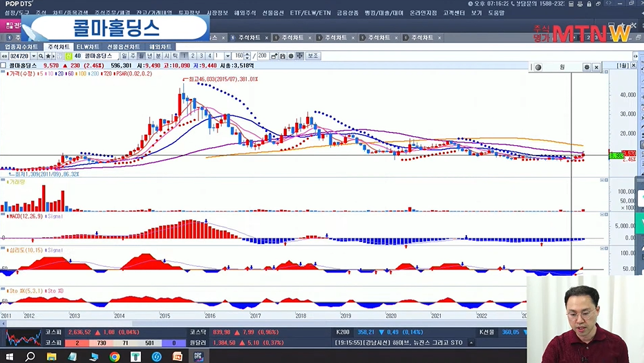
Task: Switch to ELW차트 tab
Action: click(88, 47)
